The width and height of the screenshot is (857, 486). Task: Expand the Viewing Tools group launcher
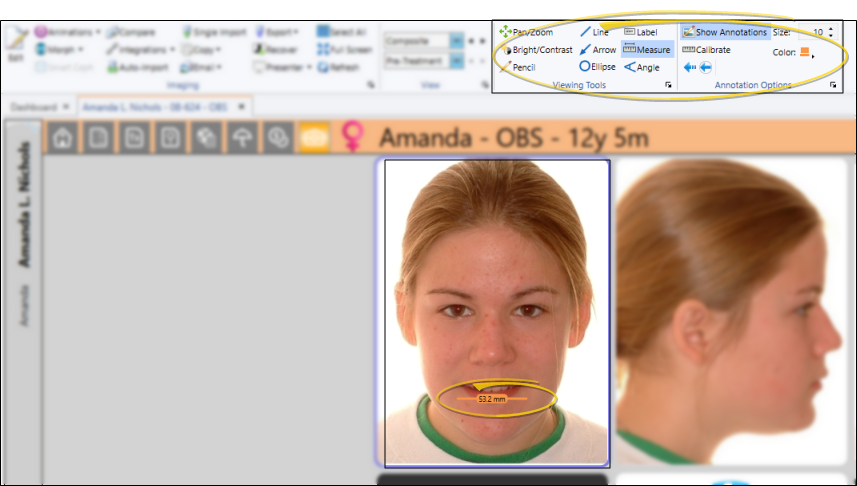tap(668, 86)
